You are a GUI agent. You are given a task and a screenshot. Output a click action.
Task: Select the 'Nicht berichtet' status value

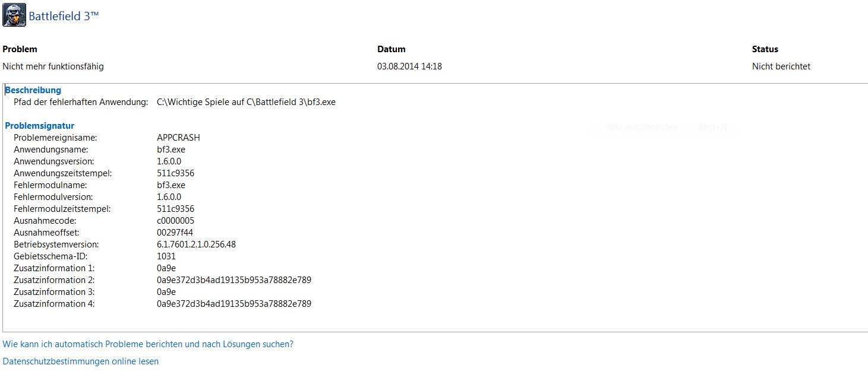(781, 66)
